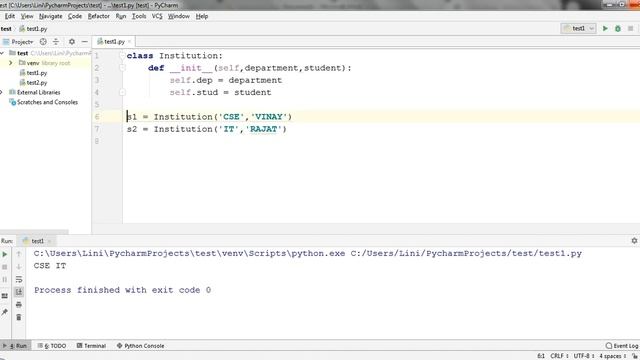640x360 pixels.
Task: Fold the __init__ method at line 2
Action: (x=122, y=68)
